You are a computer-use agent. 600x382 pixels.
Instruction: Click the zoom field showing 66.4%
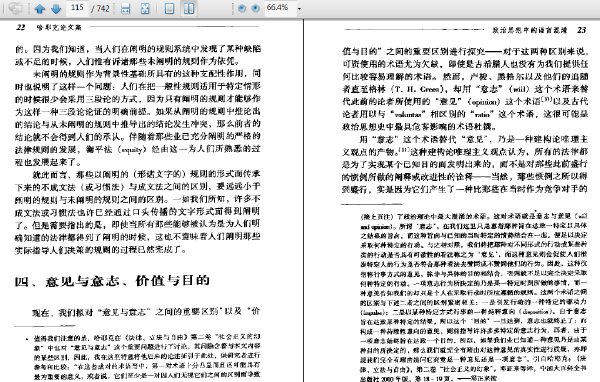point(279,8)
